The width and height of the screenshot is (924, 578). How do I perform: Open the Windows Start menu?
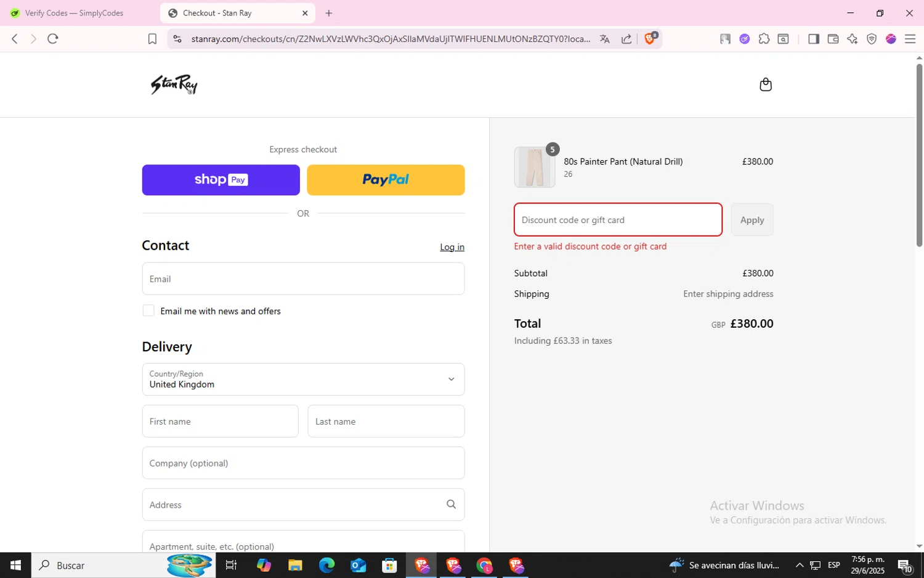click(15, 565)
